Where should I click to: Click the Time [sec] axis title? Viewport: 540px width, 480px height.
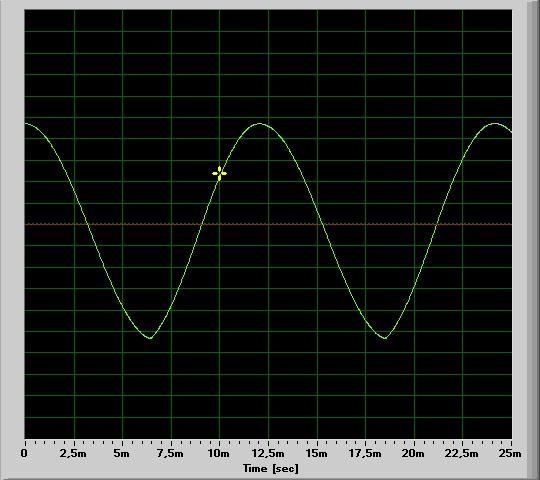pyautogui.click(x=271, y=468)
